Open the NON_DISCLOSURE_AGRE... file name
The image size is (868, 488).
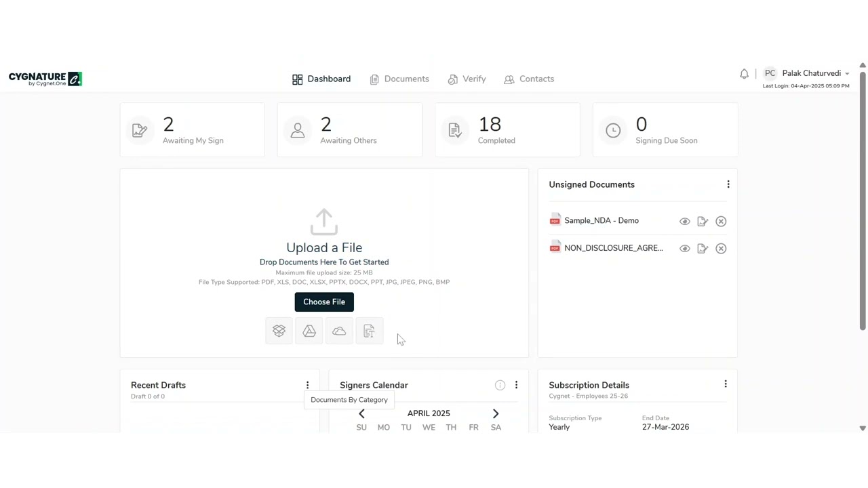pyautogui.click(x=614, y=248)
